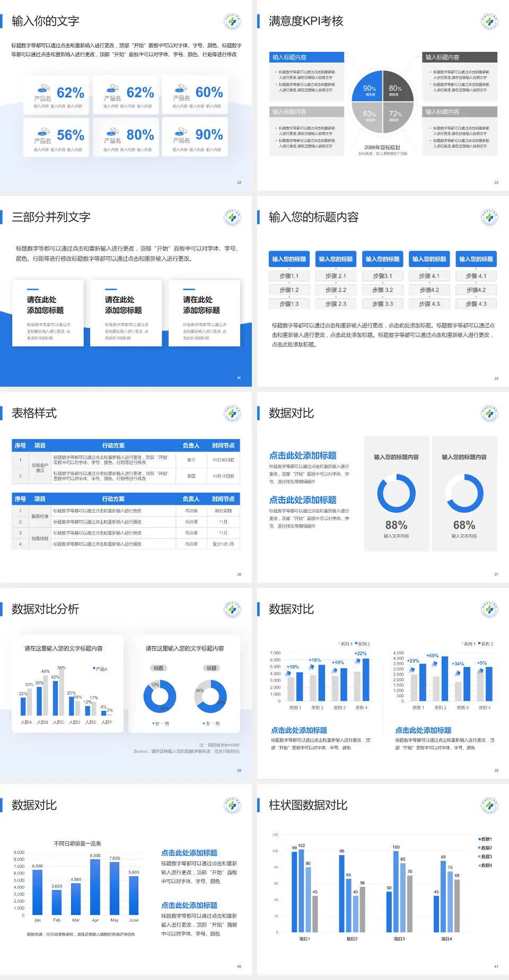The height and width of the screenshot is (980, 509).
Task: Click the pill icon beside 56% card
Action: 42,131
